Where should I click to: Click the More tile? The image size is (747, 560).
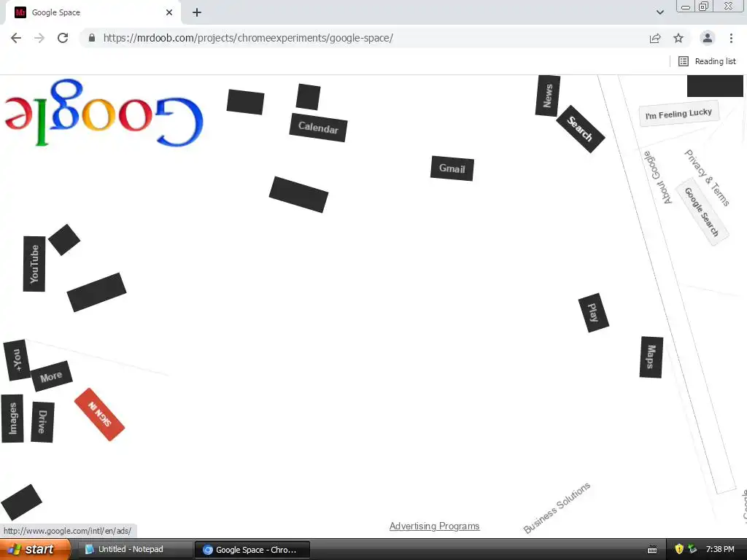(x=52, y=376)
